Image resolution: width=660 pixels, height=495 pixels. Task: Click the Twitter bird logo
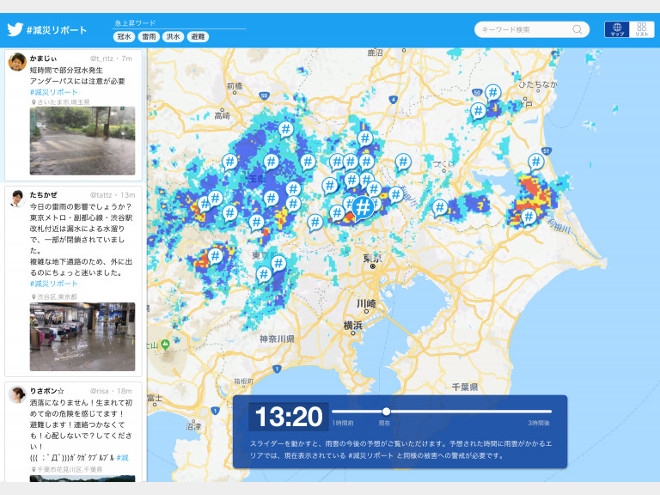click(15, 29)
